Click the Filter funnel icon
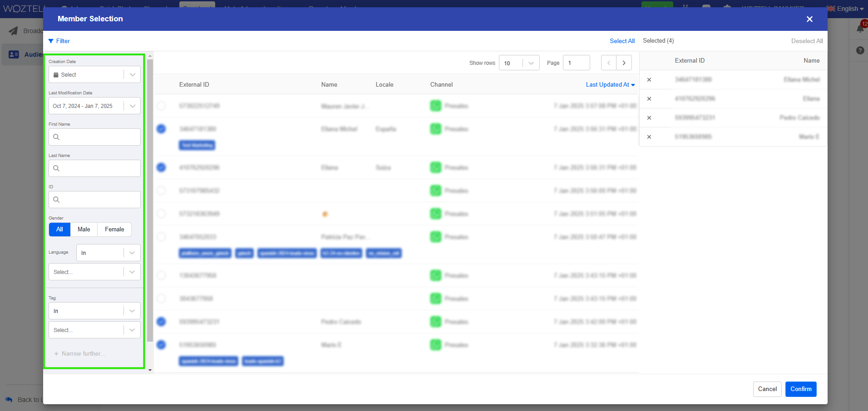This screenshot has width=868, height=411. point(52,41)
